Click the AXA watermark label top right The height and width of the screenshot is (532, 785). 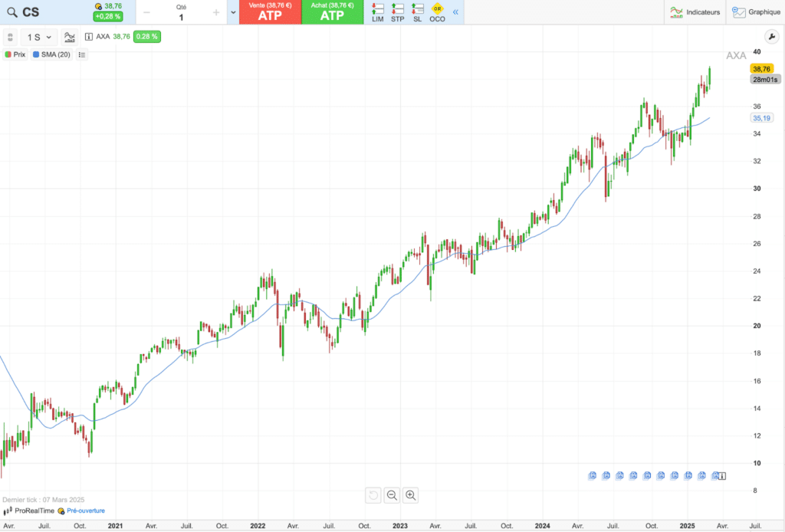click(x=736, y=55)
